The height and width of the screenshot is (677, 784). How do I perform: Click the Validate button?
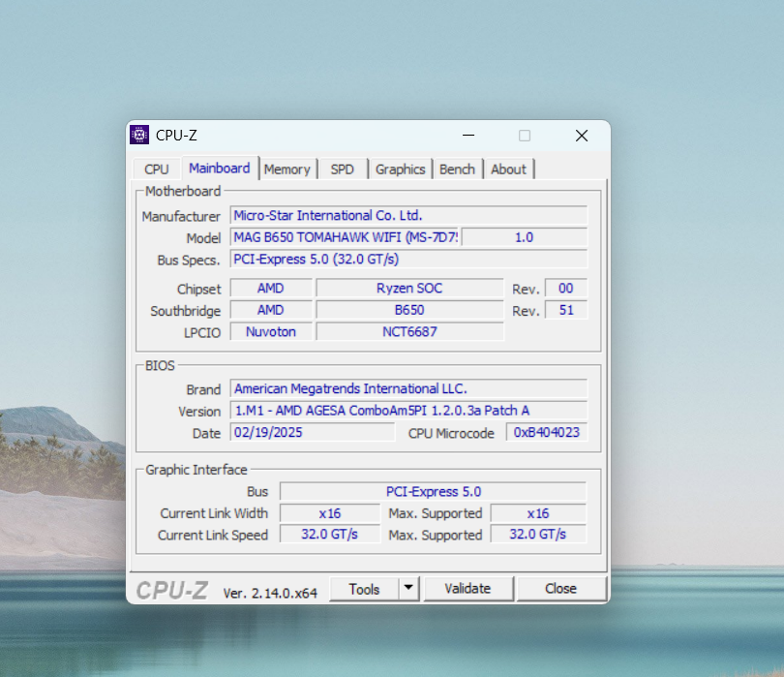[x=467, y=588]
